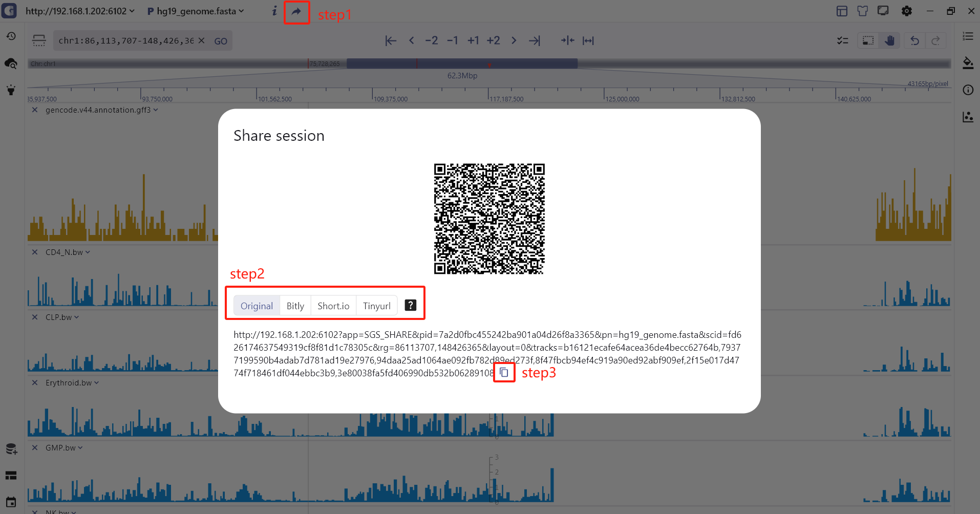This screenshot has height=514, width=980.
Task: Click the shirt theme icon in title bar
Action: (863, 11)
